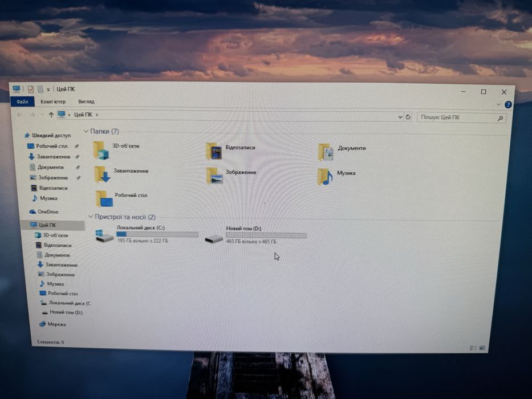Select the Завантаження folder icon

tap(103, 174)
